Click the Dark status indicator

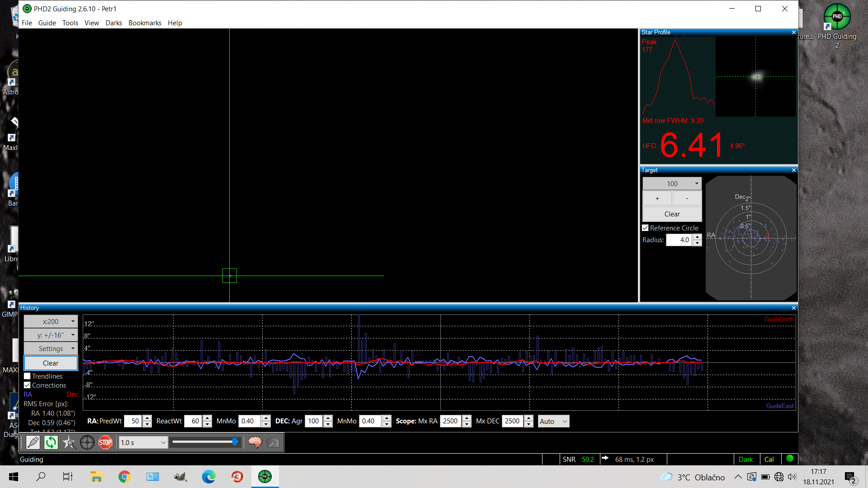[745, 460]
